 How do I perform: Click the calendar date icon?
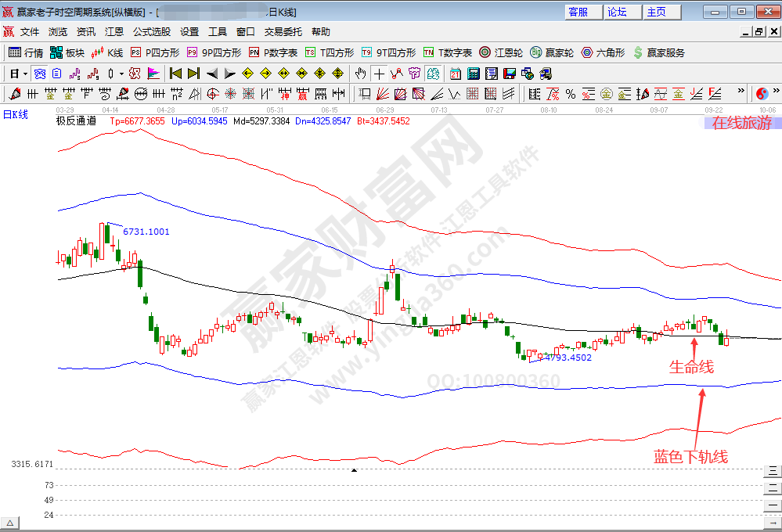(x=455, y=74)
